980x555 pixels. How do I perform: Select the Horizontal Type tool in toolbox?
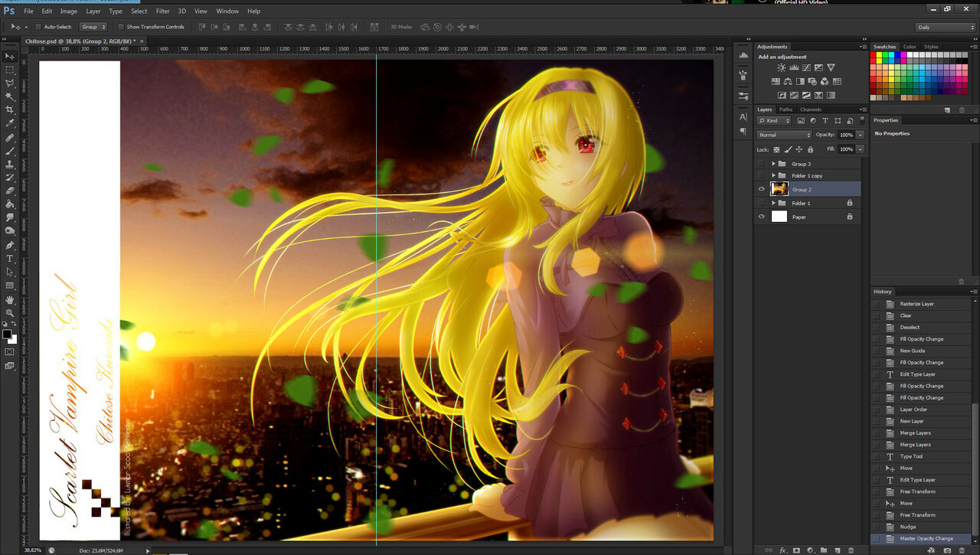(10, 259)
